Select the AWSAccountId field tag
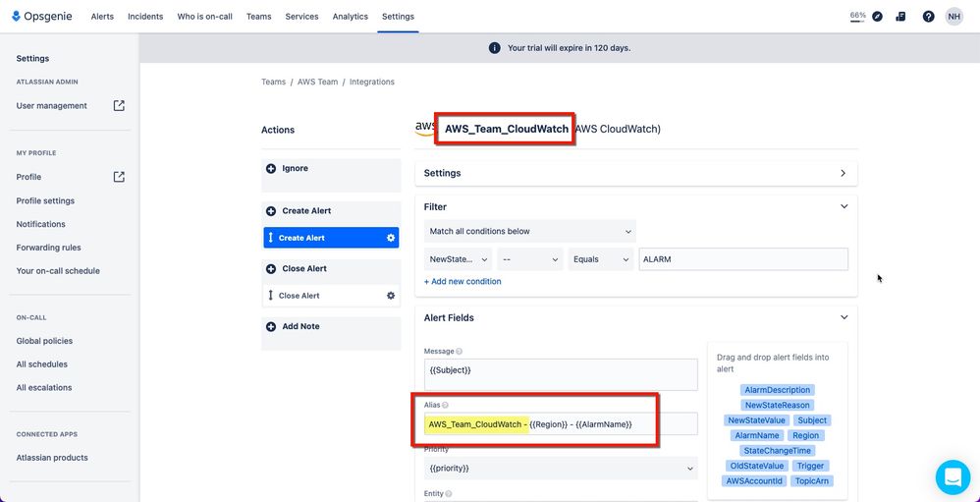 754,480
